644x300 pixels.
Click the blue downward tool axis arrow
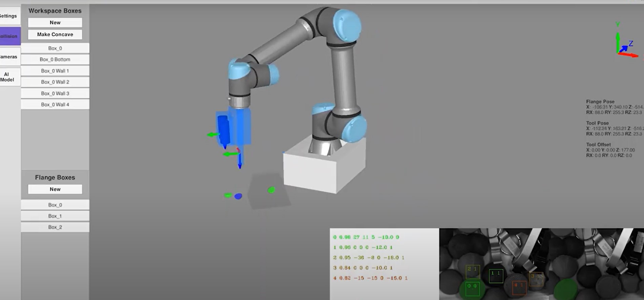click(x=240, y=162)
